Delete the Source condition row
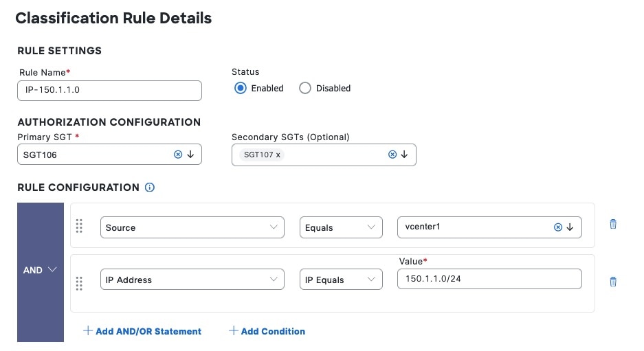Image resolution: width=644 pixels, height=351 pixels. (613, 225)
